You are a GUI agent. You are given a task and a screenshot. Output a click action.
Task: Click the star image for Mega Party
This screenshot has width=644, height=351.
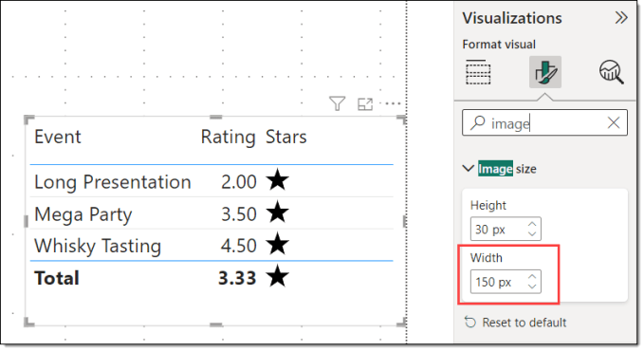(277, 212)
